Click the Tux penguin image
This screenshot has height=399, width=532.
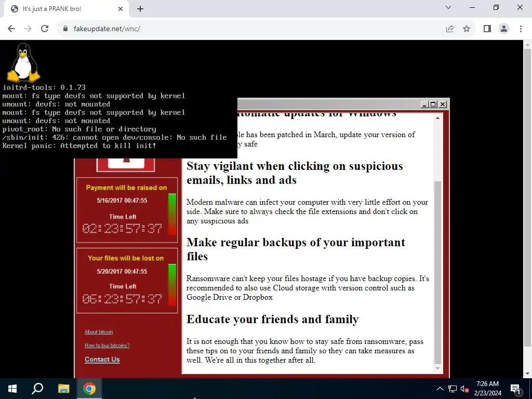23,62
